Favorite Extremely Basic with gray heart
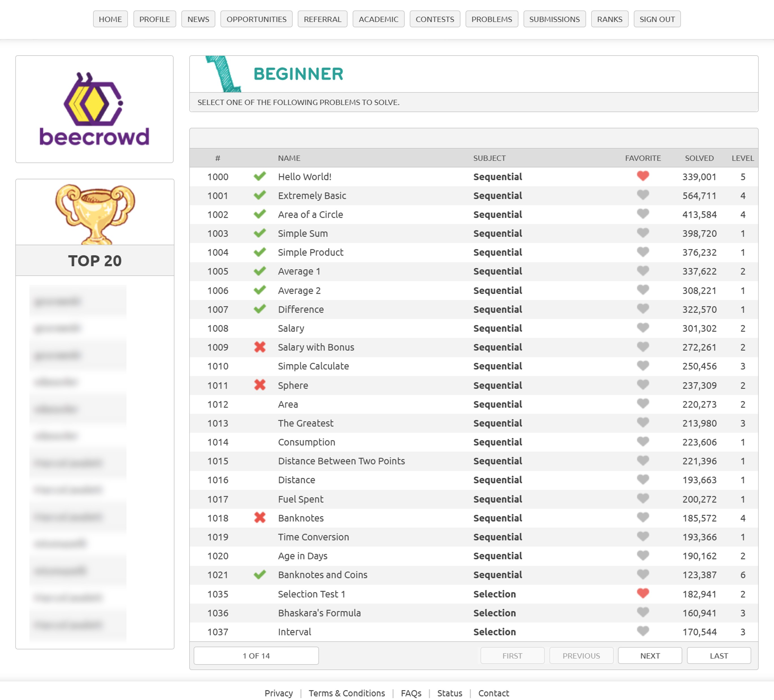Image resolution: width=774 pixels, height=700 pixels. (643, 195)
